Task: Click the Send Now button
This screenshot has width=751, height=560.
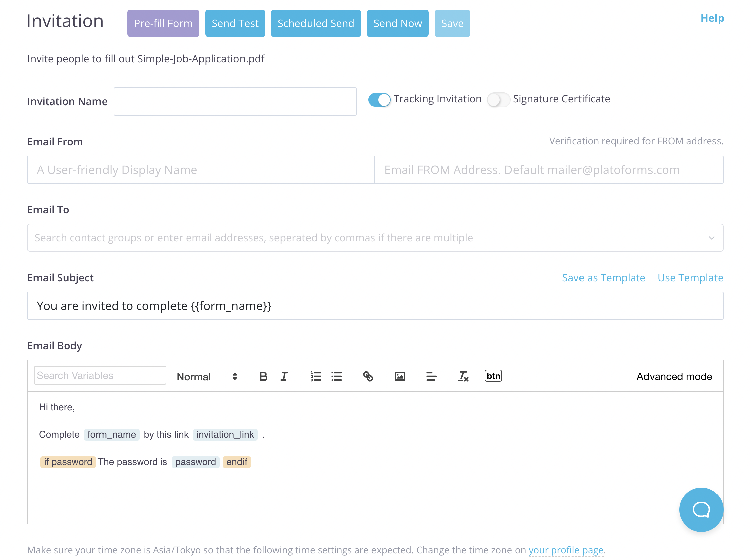Action: click(398, 23)
